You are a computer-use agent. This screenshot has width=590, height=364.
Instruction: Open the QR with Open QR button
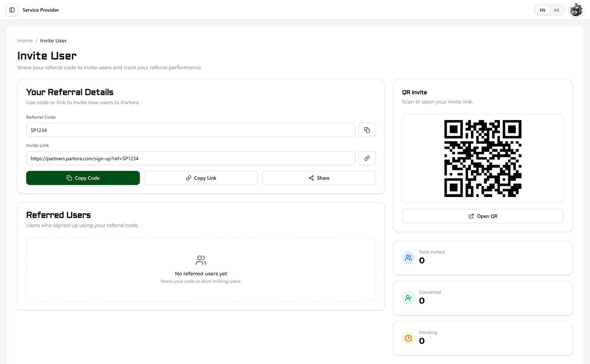(x=483, y=216)
